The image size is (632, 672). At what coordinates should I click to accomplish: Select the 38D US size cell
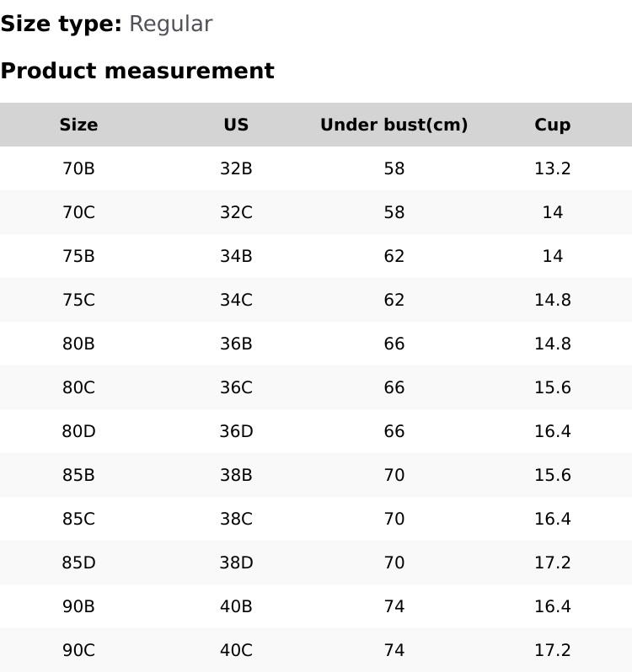click(236, 563)
